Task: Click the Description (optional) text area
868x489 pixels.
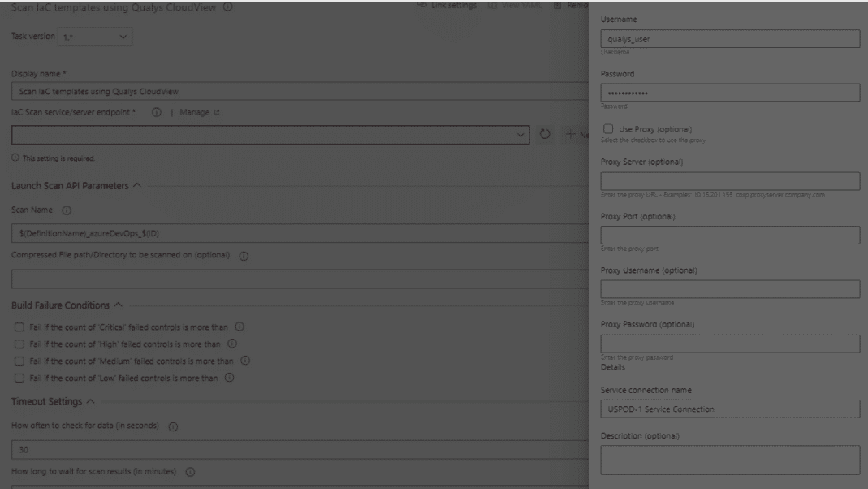Action: point(730,461)
